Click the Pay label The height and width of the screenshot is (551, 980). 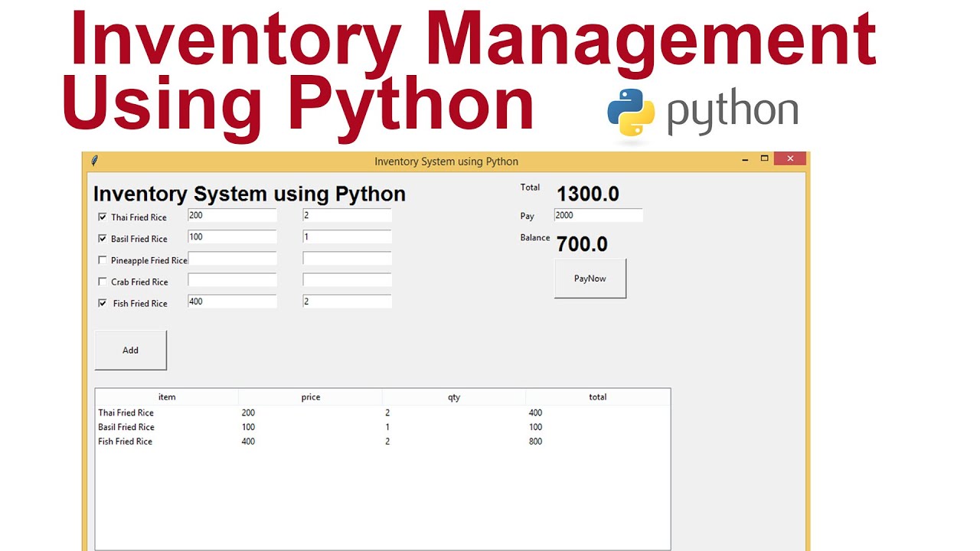528,217
